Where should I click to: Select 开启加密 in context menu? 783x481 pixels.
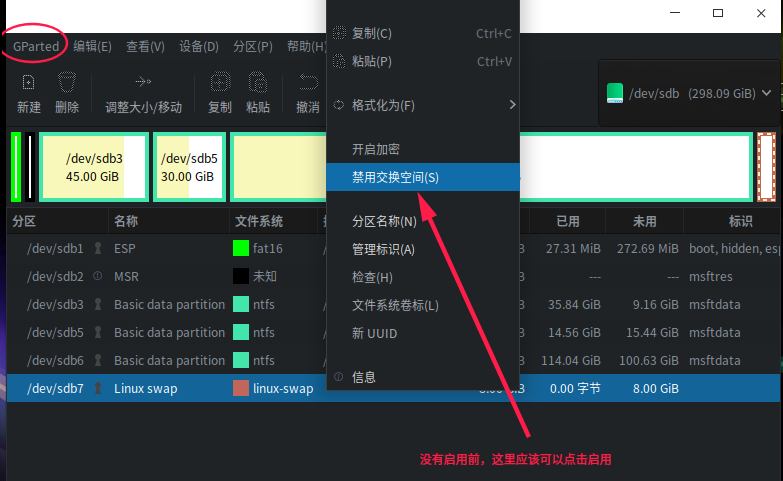423,149
